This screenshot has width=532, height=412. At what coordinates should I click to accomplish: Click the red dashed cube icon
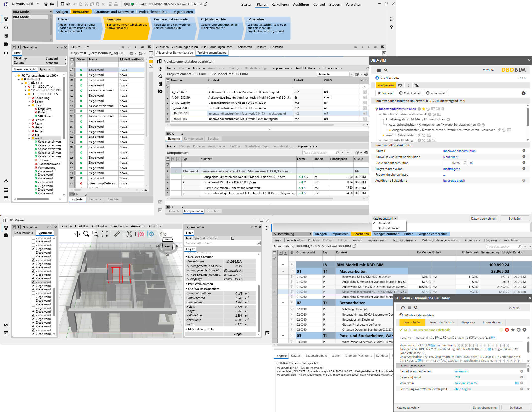coord(142,234)
